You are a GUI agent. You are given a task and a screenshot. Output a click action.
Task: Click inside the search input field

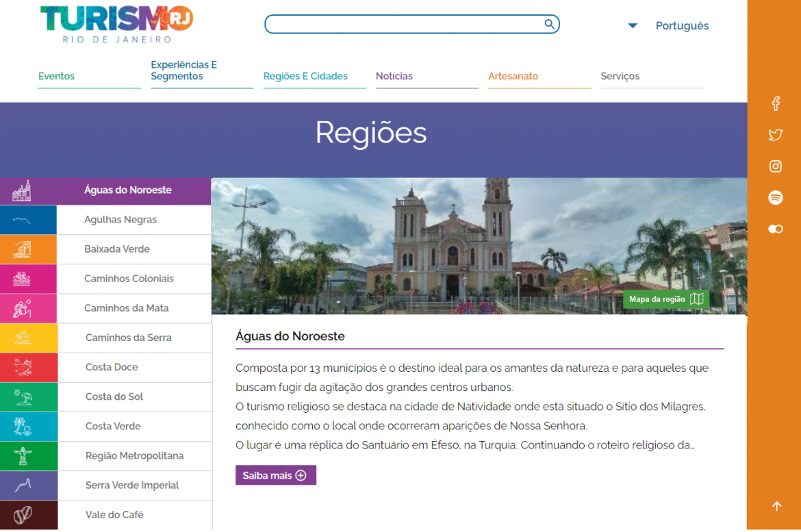pyautogui.click(x=404, y=25)
